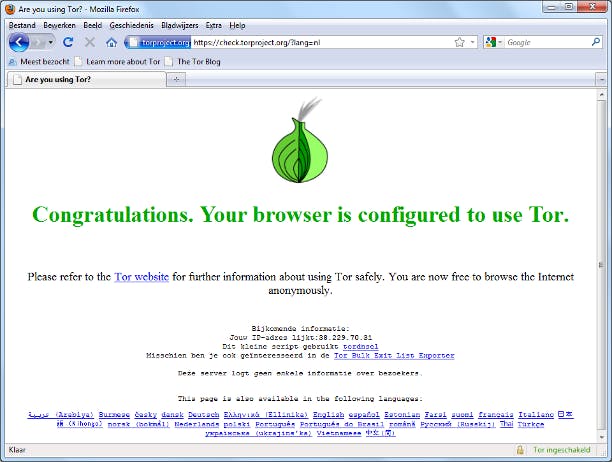Image resolution: width=612 pixels, height=462 pixels.
Task: Switch page language to suomi
Action: [462, 414]
